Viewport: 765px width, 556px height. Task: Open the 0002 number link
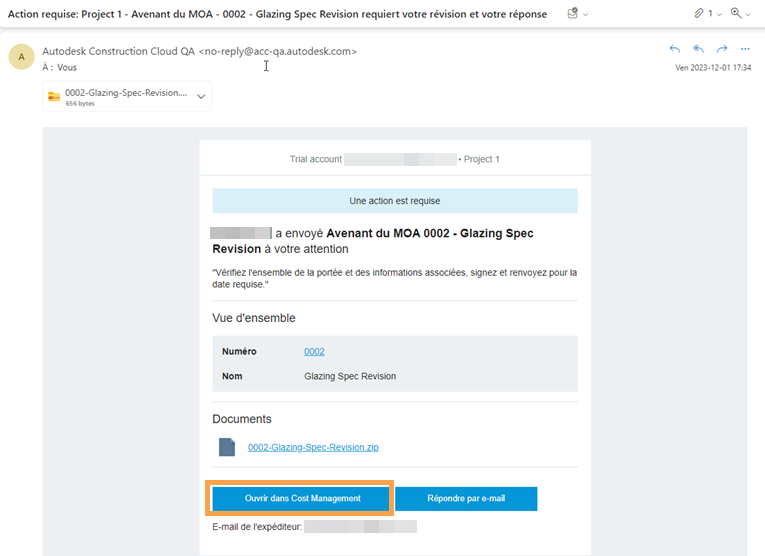click(x=314, y=352)
